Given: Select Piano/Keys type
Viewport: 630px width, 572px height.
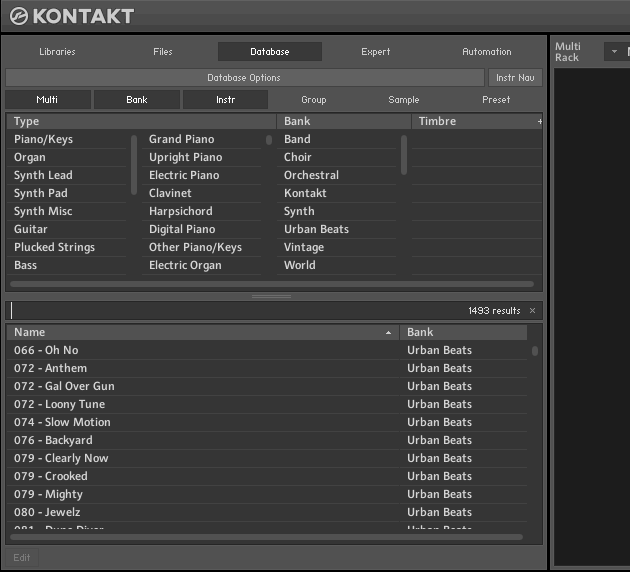Looking at the screenshot, I should 67,139.
